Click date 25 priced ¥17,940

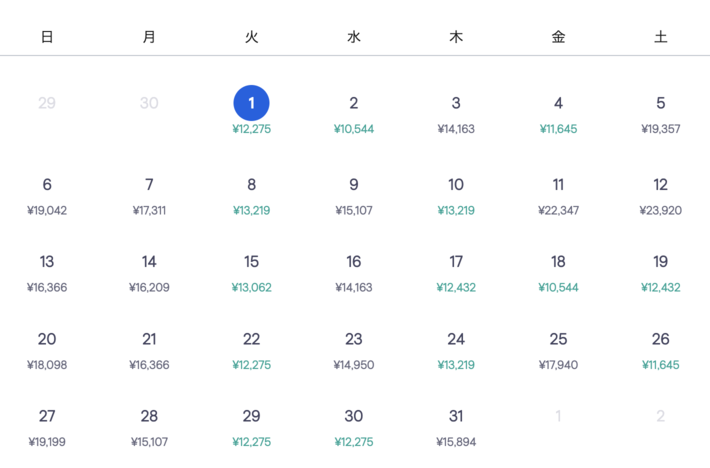pyautogui.click(x=558, y=350)
